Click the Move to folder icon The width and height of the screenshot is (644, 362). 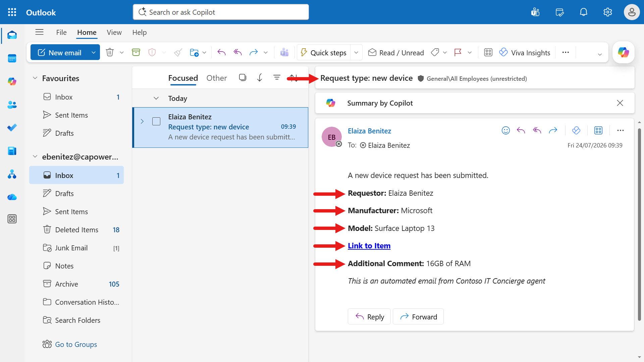194,53
